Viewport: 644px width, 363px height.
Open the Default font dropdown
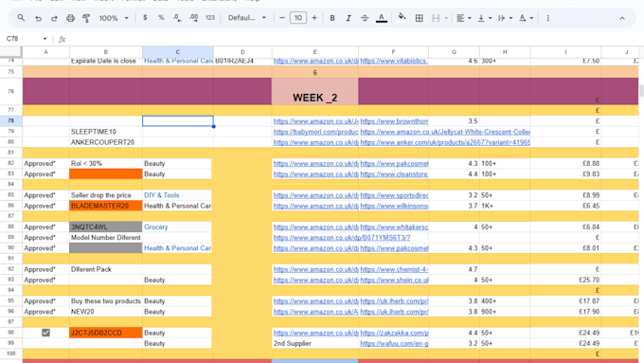247,18
